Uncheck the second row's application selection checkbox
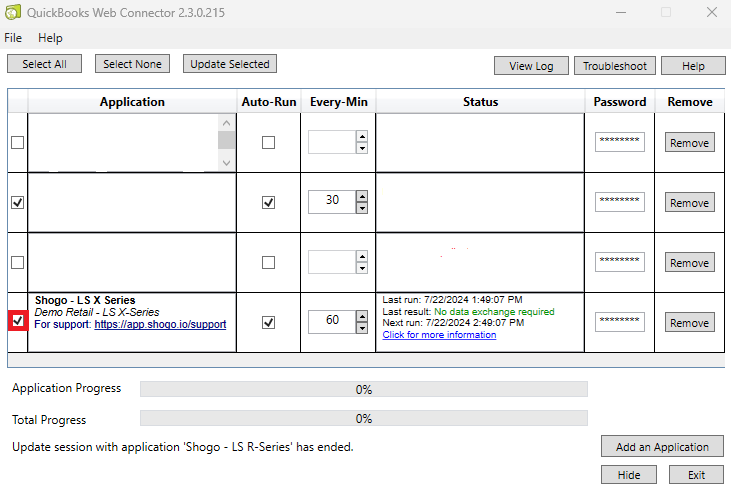731x485 pixels. coord(18,202)
